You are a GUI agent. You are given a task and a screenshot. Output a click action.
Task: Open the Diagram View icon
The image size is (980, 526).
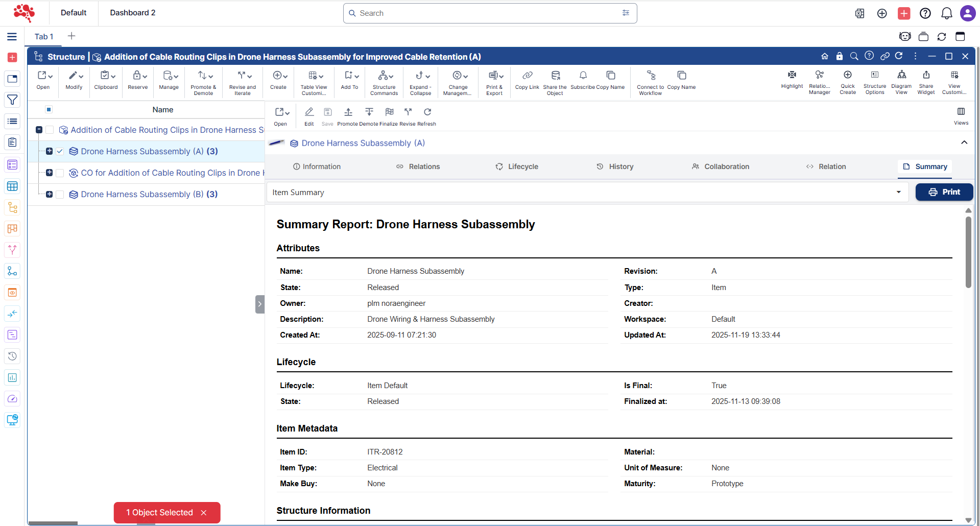point(901,76)
